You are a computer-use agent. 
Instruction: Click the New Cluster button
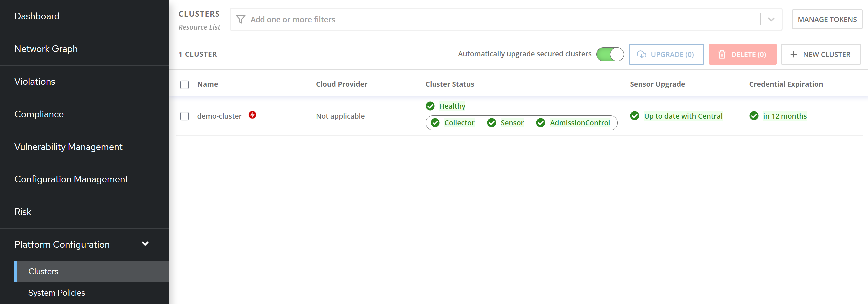(x=821, y=54)
